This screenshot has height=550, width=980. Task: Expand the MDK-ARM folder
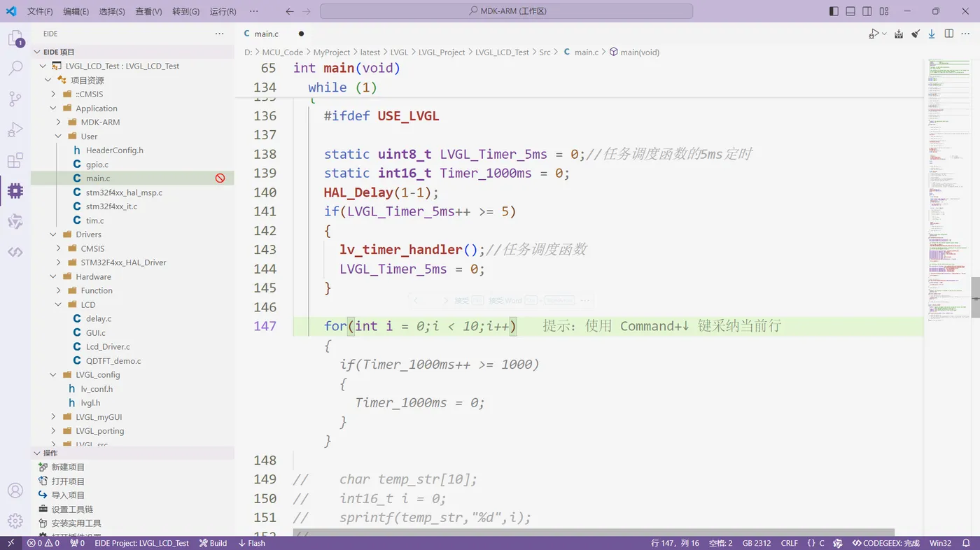point(59,122)
